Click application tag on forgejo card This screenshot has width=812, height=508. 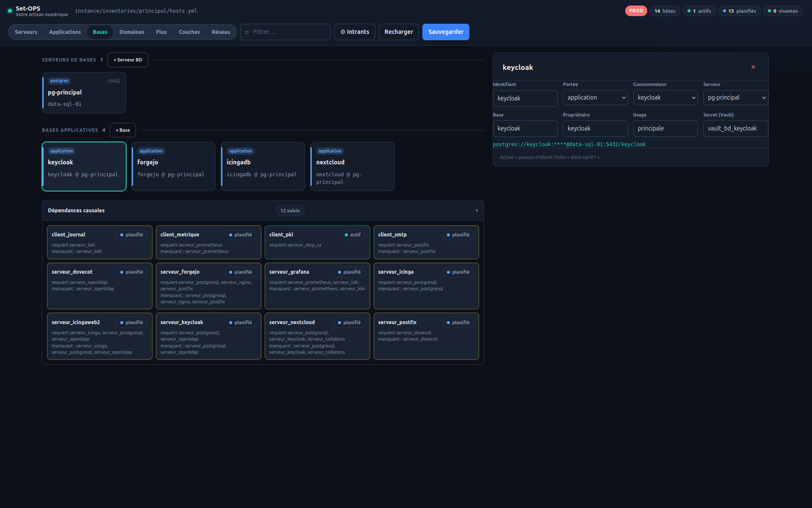coord(151,151)
